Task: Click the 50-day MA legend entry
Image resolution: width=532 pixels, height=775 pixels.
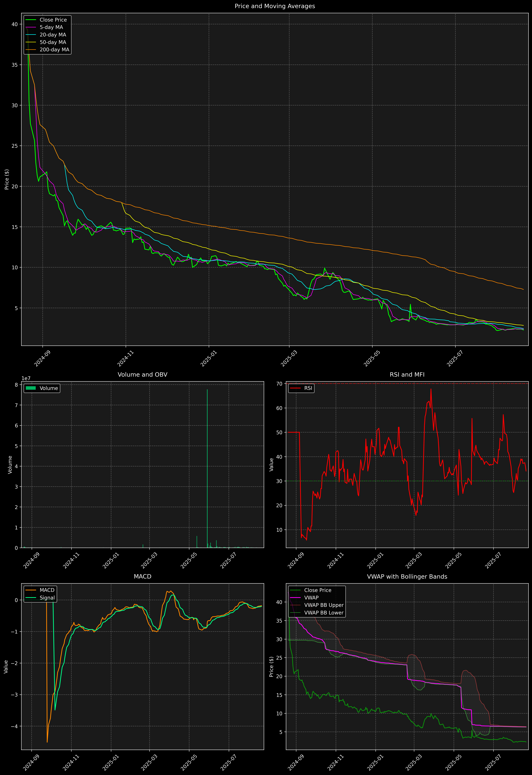Action: [53, 42]
